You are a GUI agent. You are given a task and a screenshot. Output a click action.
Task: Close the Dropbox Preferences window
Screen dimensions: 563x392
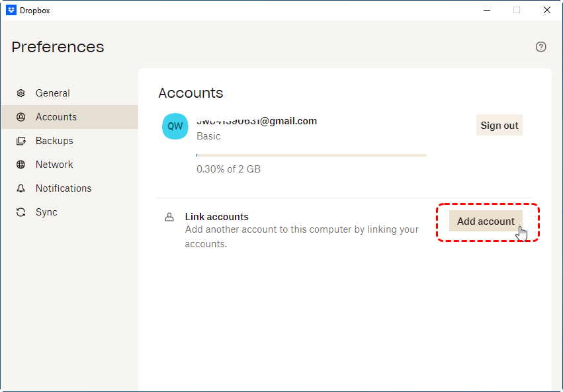(547, 10)
